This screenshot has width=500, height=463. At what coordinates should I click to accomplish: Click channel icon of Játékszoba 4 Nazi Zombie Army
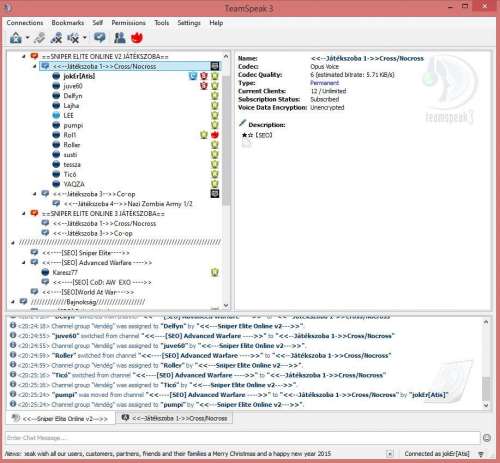point(56,203)
